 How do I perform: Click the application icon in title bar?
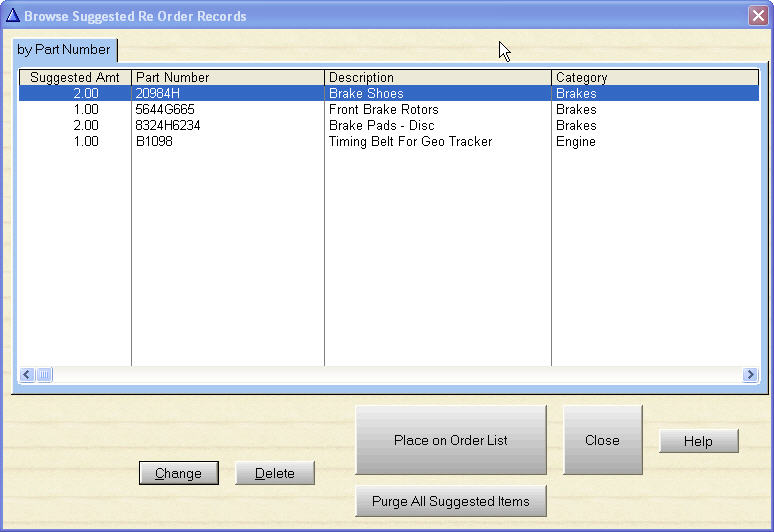pyautogui.click(x=13, y=16)
